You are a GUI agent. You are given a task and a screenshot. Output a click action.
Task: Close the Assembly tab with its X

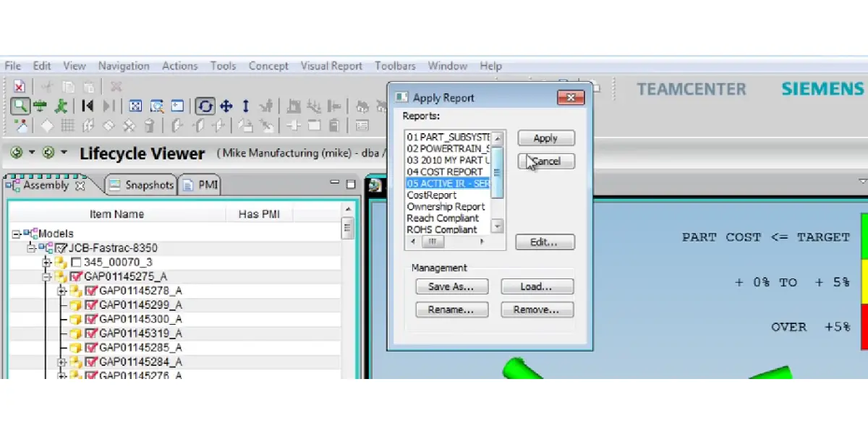click(x=80, y=185)
